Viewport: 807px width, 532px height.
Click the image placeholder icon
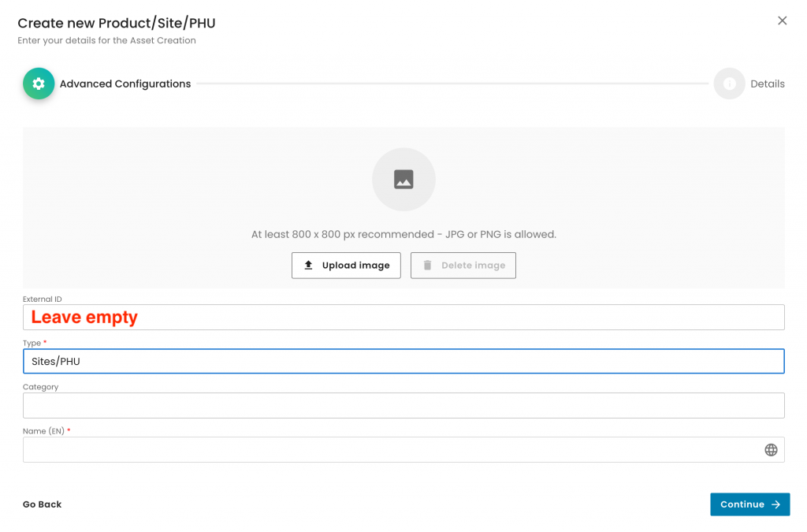(403, 180)
